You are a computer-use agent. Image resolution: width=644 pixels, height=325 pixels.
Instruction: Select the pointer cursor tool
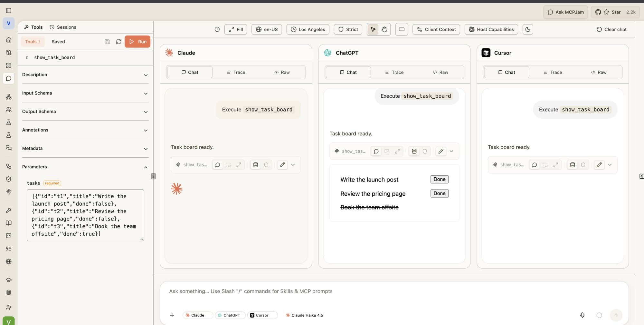(373, 29)
